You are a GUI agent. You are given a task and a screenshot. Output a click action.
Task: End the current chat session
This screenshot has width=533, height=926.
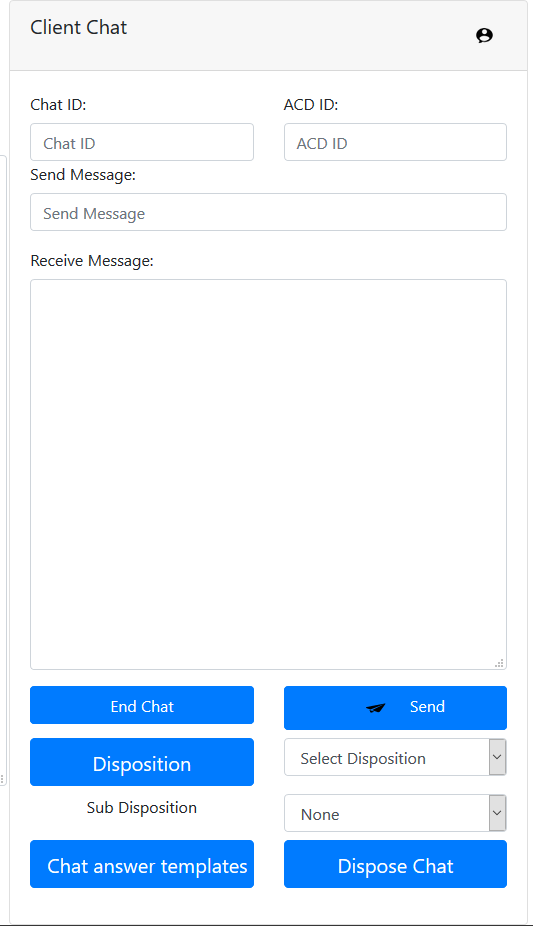[142, 705]
